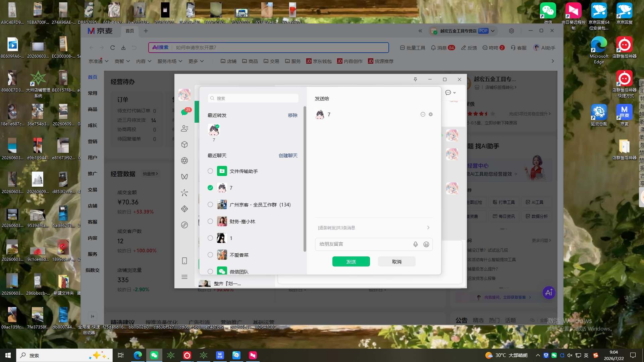This screenshot has height=362, width=644.
Task: Deselect contact 7 in recent chats
Action: pyautogui.click(x=210, y=188)
